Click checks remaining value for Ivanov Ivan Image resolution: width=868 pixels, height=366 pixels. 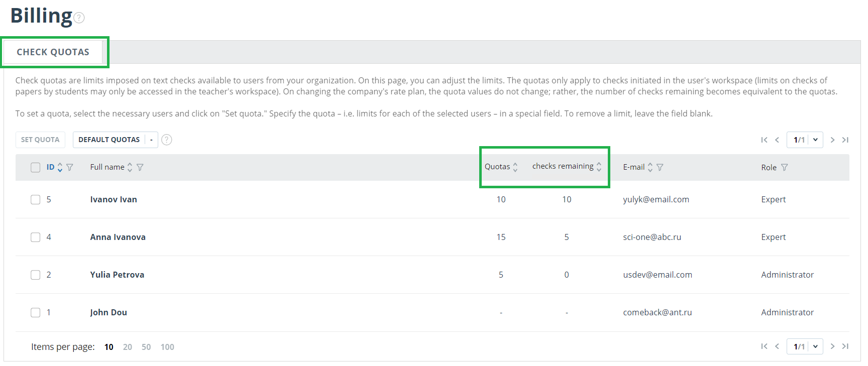[567, 200]
